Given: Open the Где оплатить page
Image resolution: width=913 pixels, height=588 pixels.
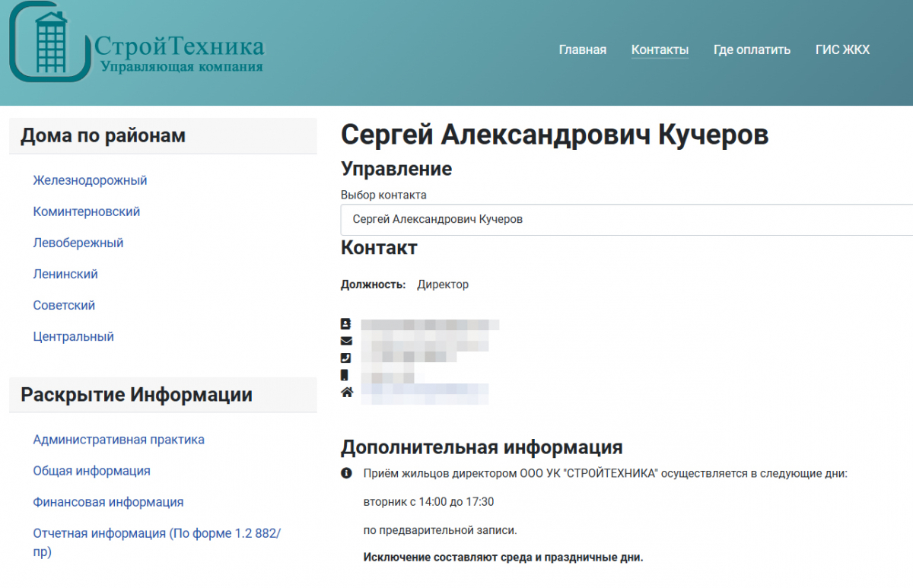Looking at the screenshot, I should (752, 50).
